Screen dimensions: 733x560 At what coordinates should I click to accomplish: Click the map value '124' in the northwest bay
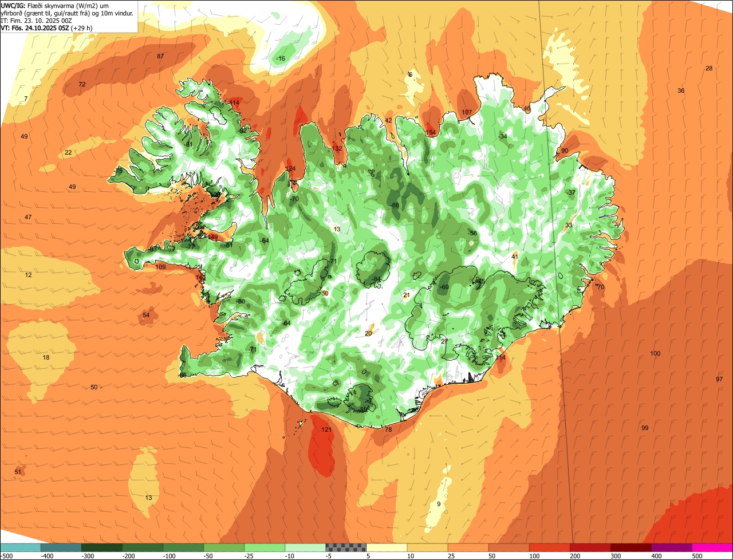(x=291, y=168)
